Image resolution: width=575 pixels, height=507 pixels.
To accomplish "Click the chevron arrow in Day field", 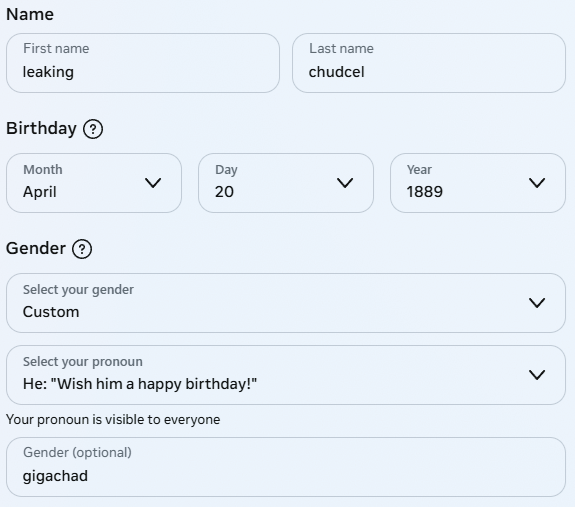I will pos(345,183).
